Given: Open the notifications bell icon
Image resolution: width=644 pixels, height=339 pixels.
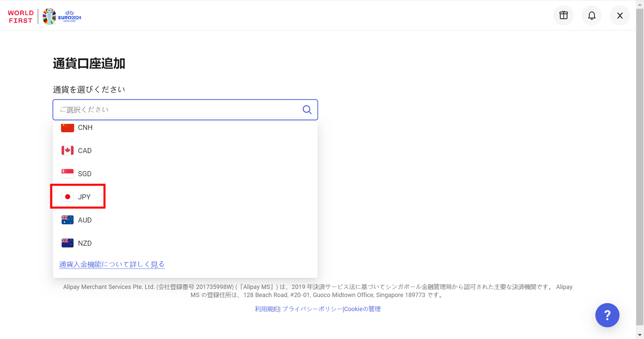Looking at the screenshot, I should (591, 15).
